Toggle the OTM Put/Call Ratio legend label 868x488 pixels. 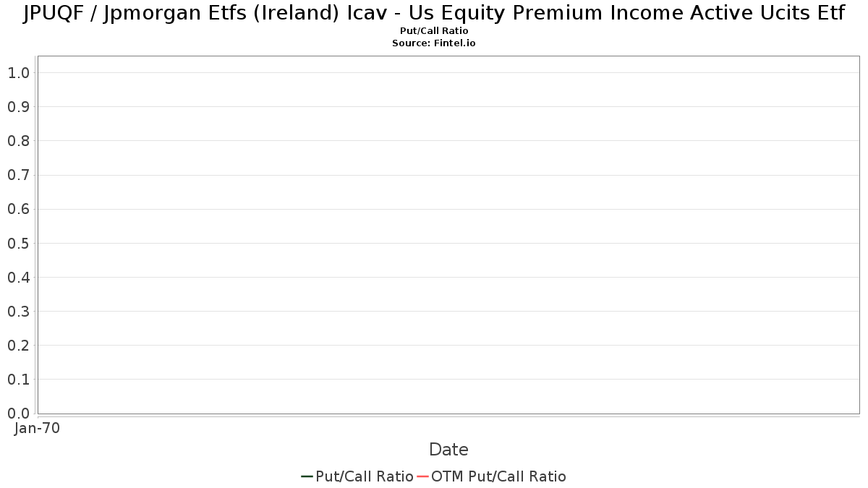pyautogui.click(x=498, y=476)
